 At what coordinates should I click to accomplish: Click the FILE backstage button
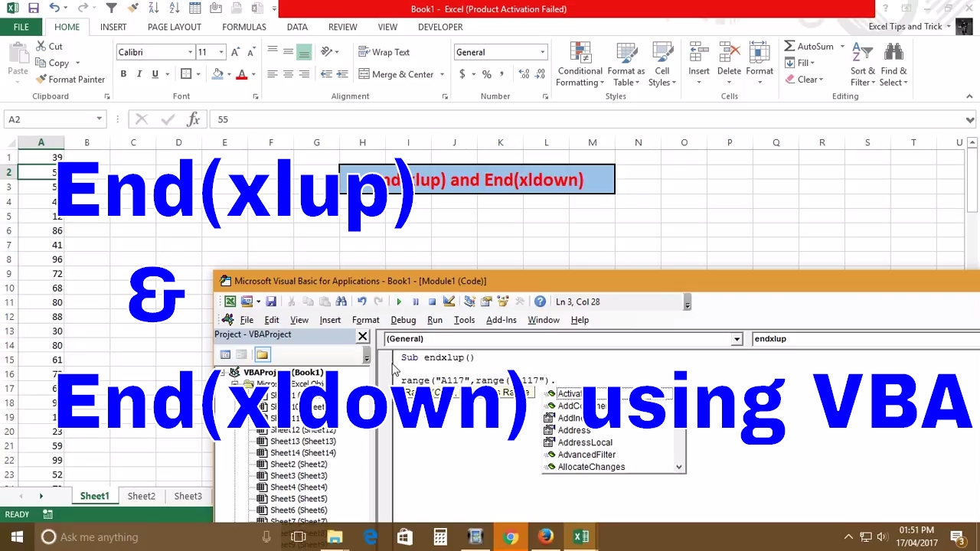21,27
